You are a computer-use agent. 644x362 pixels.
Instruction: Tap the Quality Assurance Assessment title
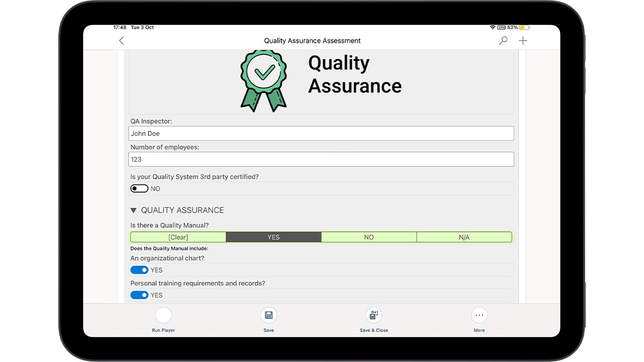312,41
